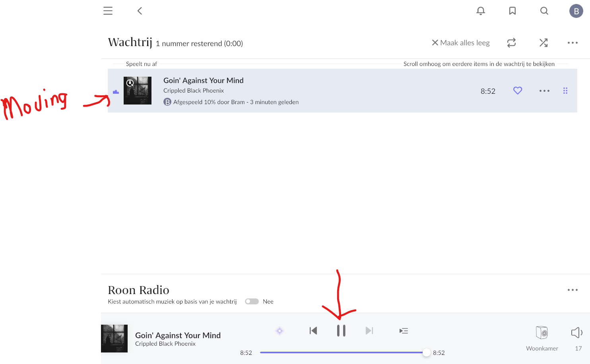This screenshot has width=590, height=364.
Task: Open notifications bell
Action: coord(481,11)
